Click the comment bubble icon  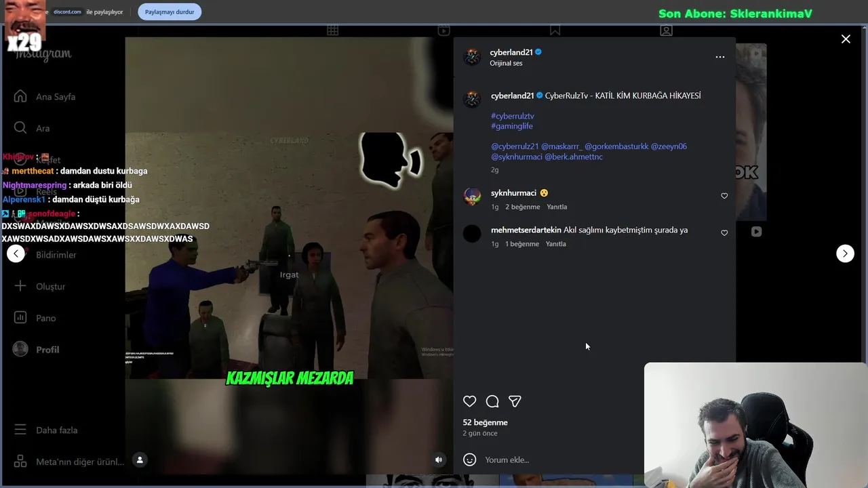tap(492, 401)
